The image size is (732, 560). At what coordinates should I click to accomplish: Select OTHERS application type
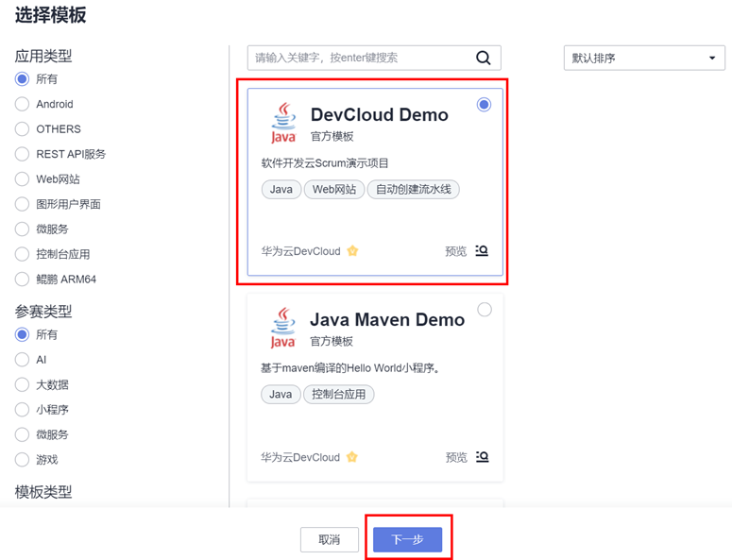click(x=22, y=128)
